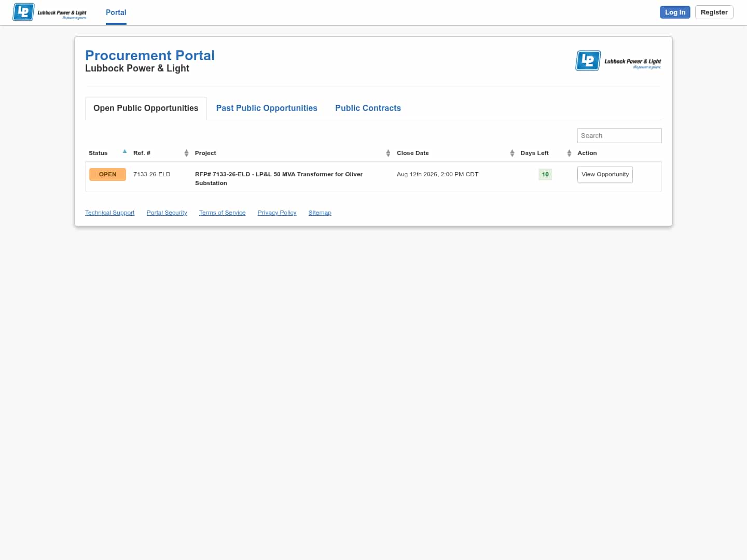747x560 pixels.
Task: Open the Terms of Service link
Action: (222, 213)
